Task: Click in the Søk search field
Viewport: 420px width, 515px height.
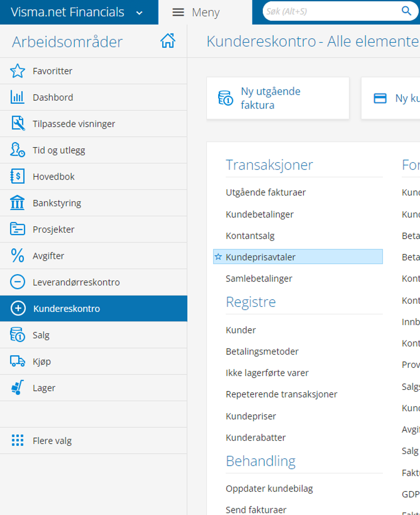Action: pos(331,11)
